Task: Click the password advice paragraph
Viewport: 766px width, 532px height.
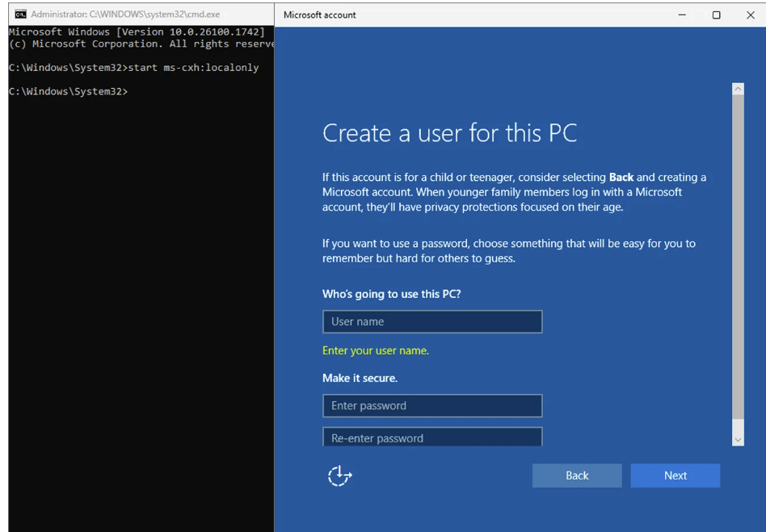Action: tap(508, 251)
